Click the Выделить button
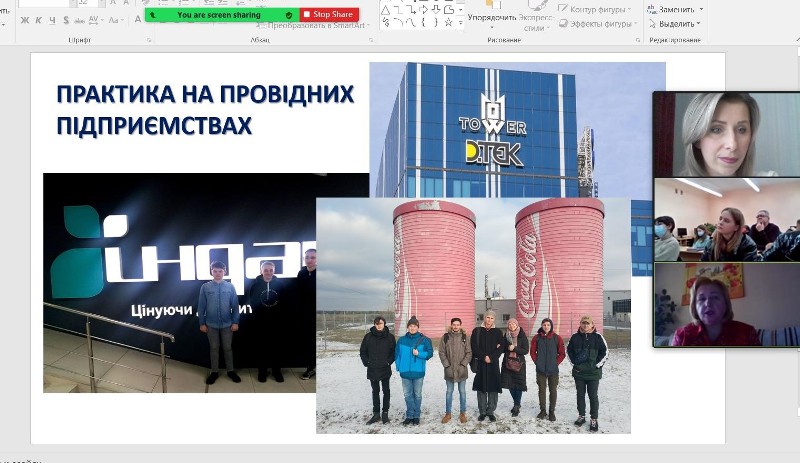Viewport: 800px width, 463px height. point(675,24)
